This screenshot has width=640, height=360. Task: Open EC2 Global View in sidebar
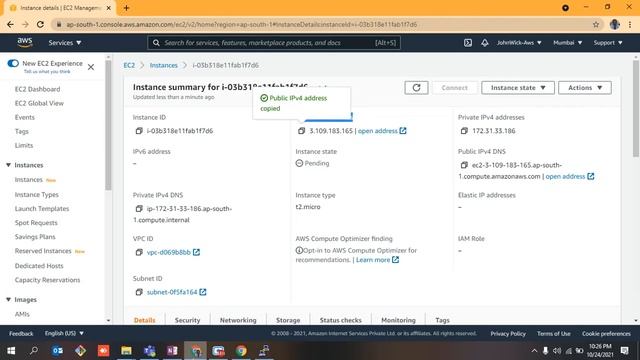(39, 103)
